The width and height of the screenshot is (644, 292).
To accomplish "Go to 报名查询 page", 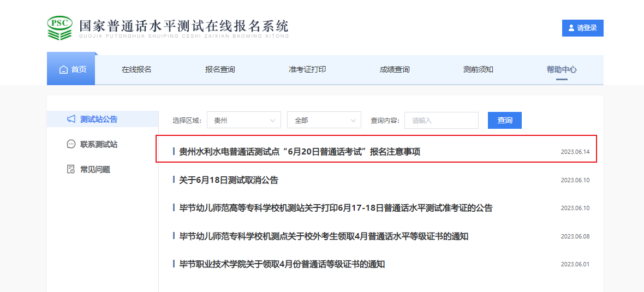I will tap(220, 69).
